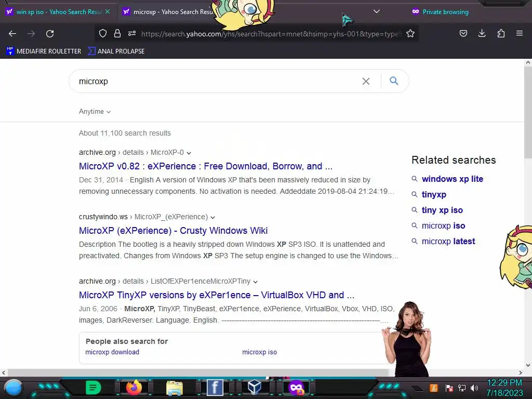Open the green notes app in taskbar
This screenshot has width=532, height=399.
(x=93, y=388)
